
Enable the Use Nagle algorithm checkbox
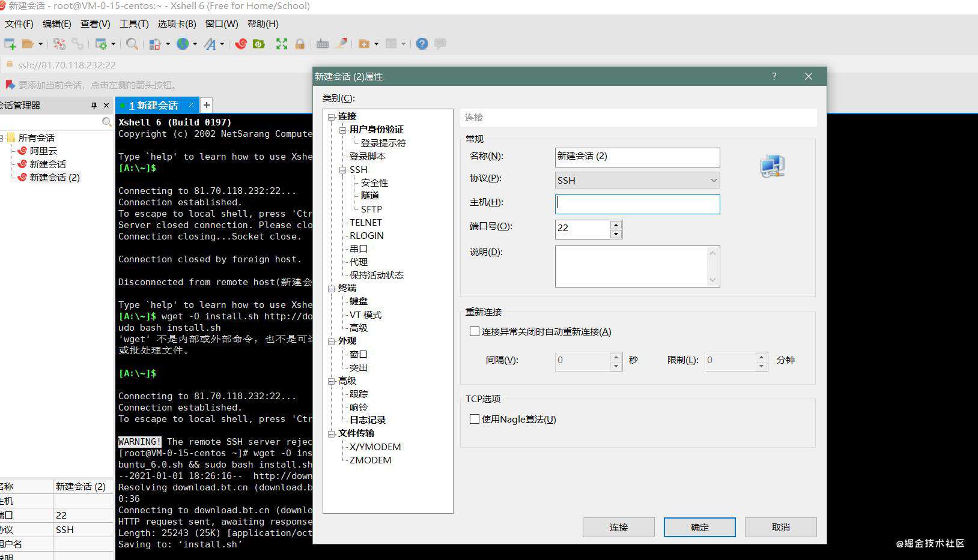click(x=475, y=419)
